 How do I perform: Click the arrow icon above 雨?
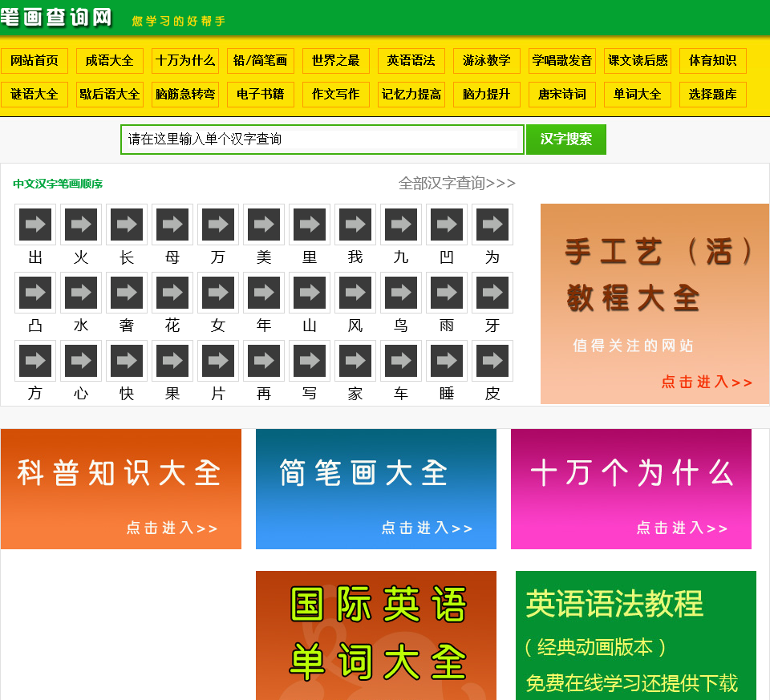tap(447, 293)
